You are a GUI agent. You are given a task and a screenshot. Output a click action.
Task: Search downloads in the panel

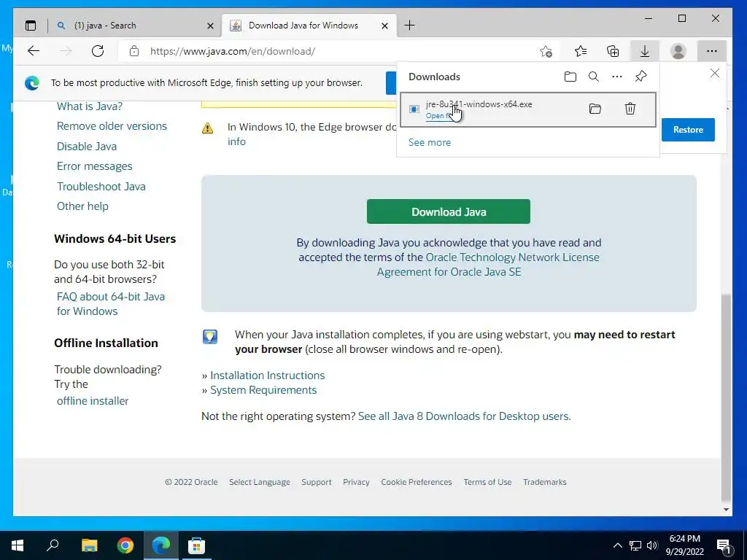594,77
